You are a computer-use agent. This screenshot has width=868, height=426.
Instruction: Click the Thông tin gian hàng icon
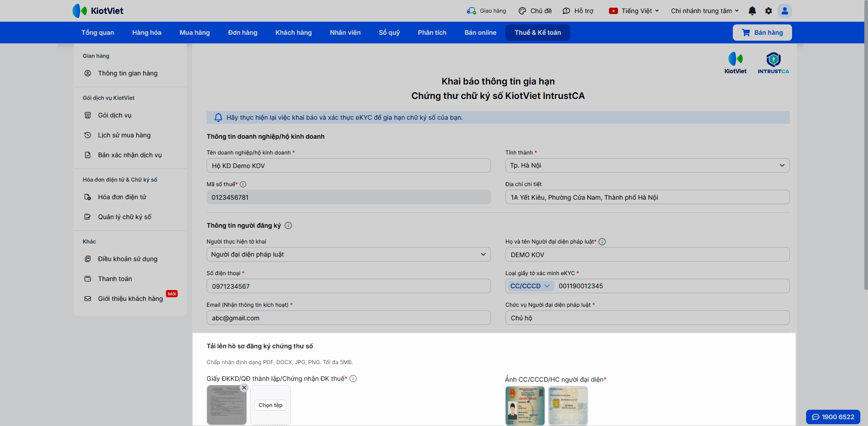pos(88,73)
